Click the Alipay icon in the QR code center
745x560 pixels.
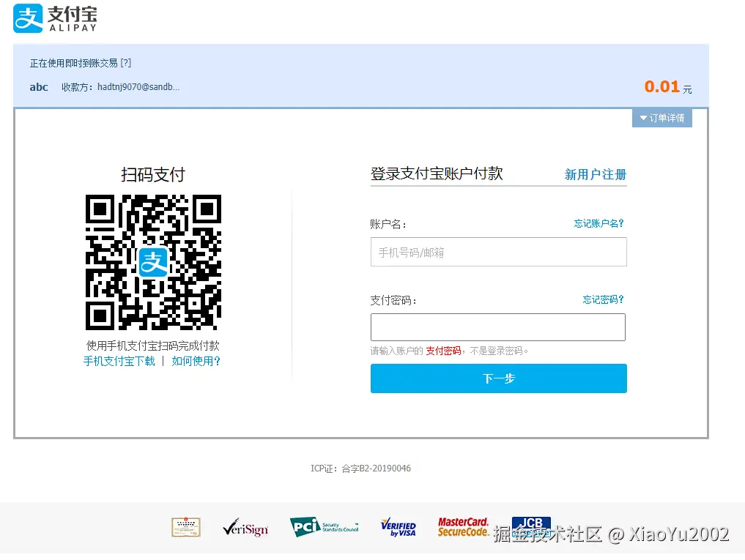click(x=153, y=262)
